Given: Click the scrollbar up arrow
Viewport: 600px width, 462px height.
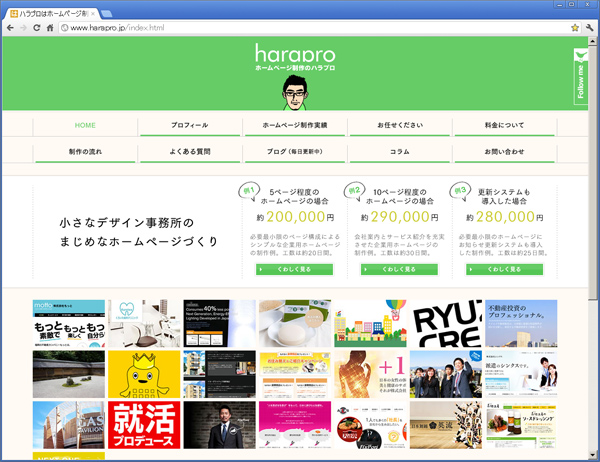Looking at the screenshot, I should pos(592,41).
